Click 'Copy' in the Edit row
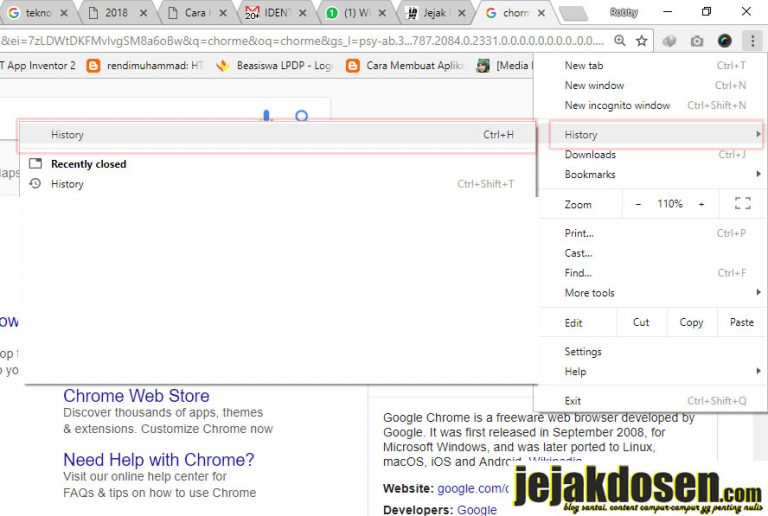The height and width of the screenshot is (516, 768). click(x=692, y=322)
